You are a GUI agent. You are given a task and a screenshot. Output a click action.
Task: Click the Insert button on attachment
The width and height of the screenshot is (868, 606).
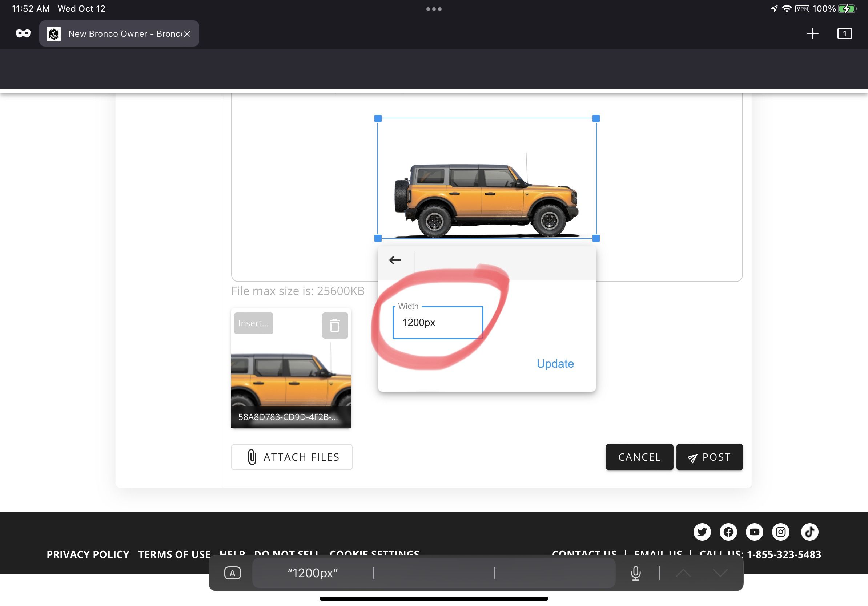pos(253,323)
